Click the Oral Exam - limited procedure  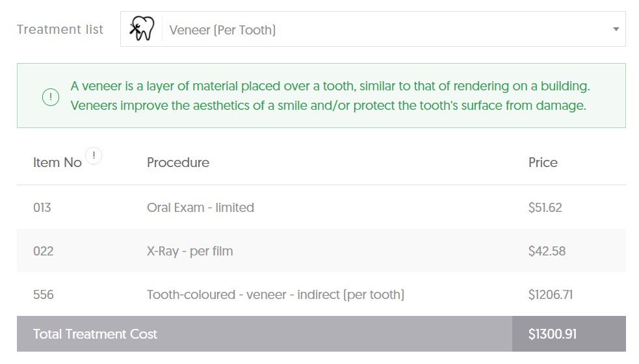[200, 208]
